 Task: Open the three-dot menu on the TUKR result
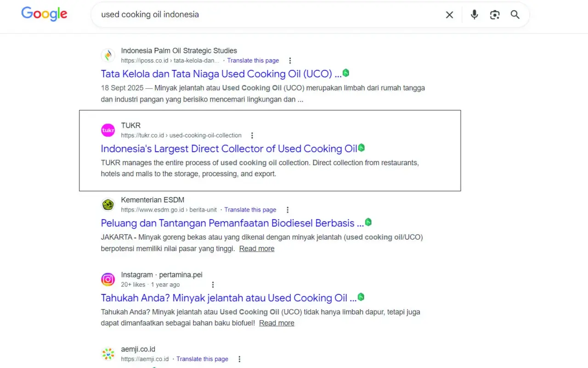coord(252,135)
